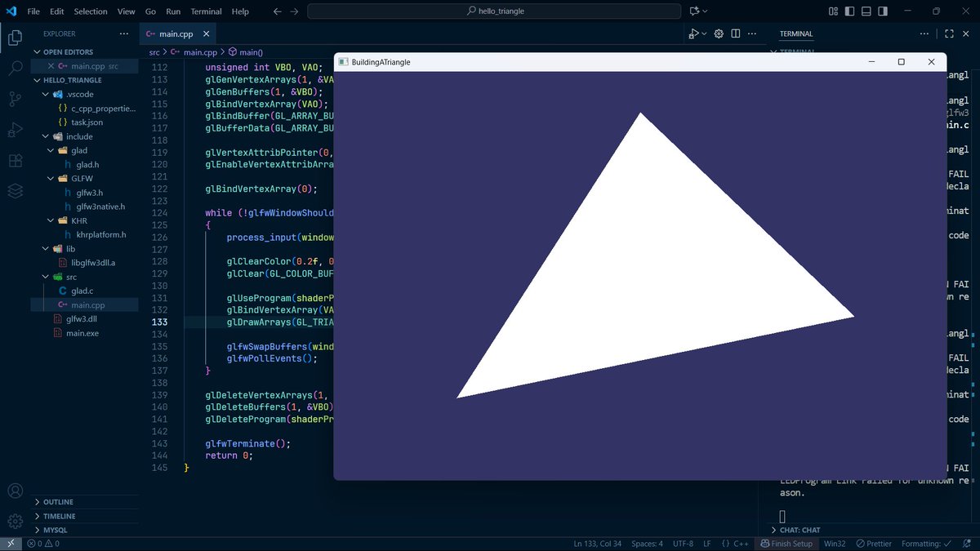Open the Manage gear in activity bar
The height and width of the screenshot is (551, 980).
click(15, 521)
